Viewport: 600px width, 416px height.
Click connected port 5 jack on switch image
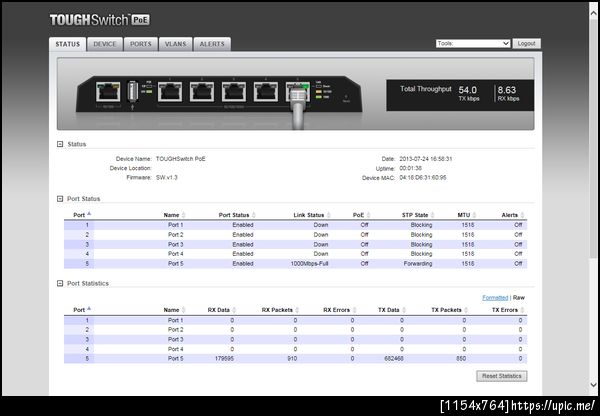pyautogui.click(x=298, y=92)
